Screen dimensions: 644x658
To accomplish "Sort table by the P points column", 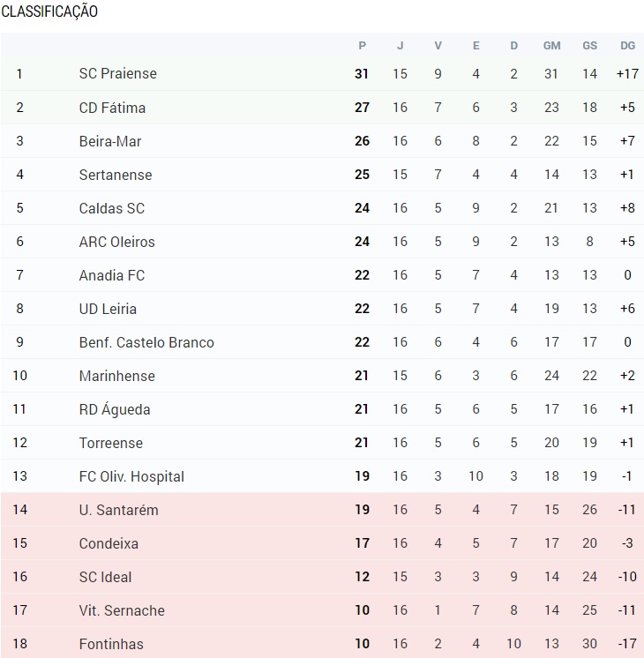I will (362, 46).
